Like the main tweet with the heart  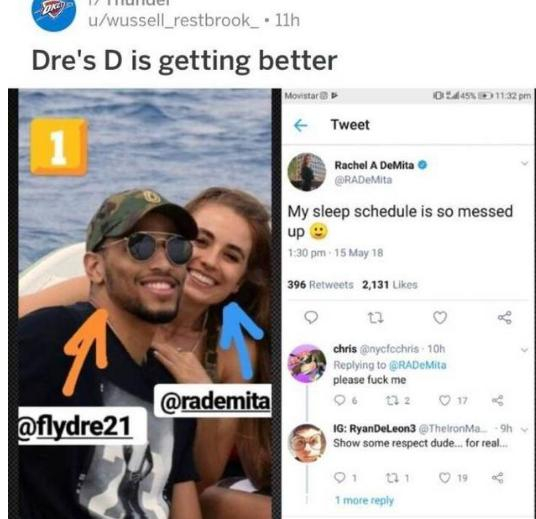coord(440,318)
